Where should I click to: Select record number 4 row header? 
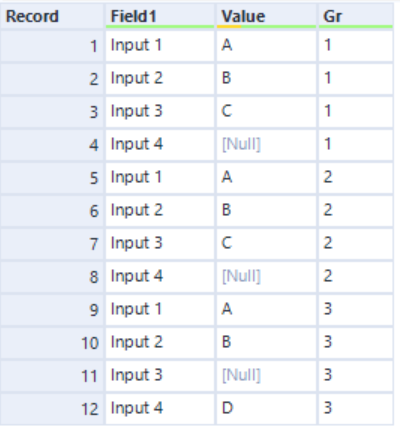point(52,145)
